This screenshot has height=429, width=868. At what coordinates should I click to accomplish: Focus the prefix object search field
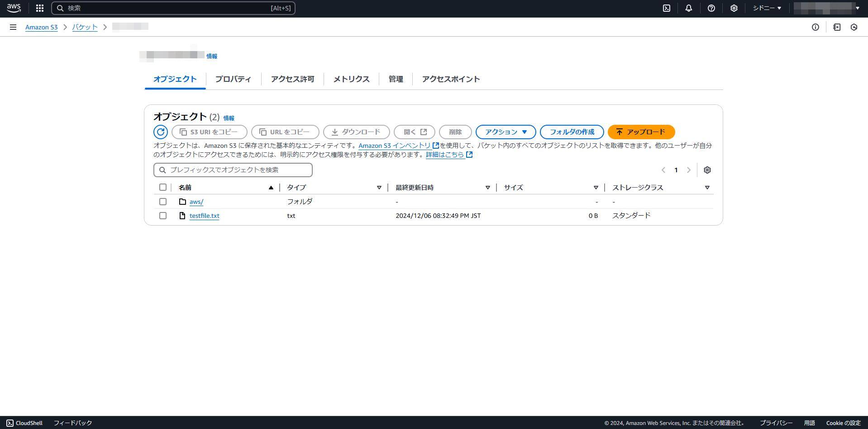click(233, 170)
